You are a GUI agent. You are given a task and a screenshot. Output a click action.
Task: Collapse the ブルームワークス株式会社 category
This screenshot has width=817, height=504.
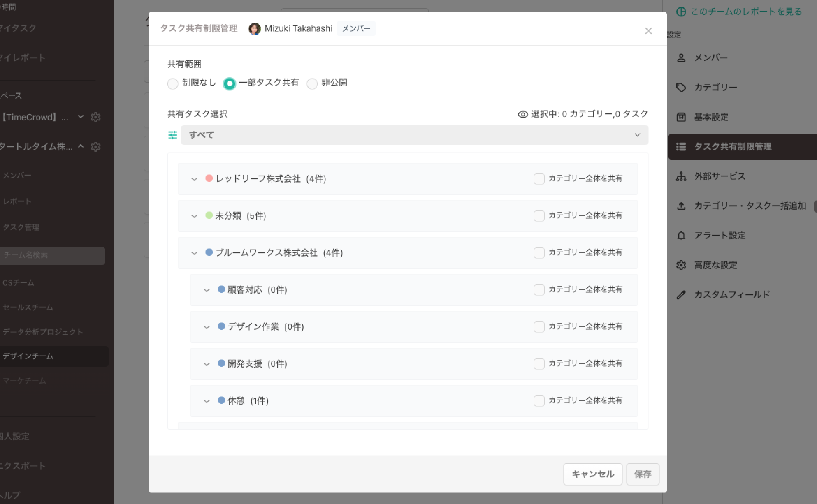pos(194,253)
